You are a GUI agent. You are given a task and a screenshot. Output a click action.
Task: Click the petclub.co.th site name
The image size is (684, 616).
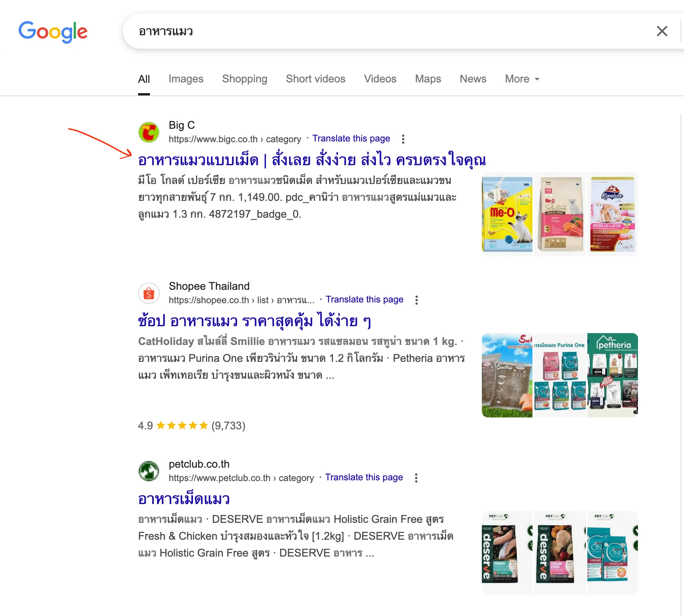click(x=199, y=464)
